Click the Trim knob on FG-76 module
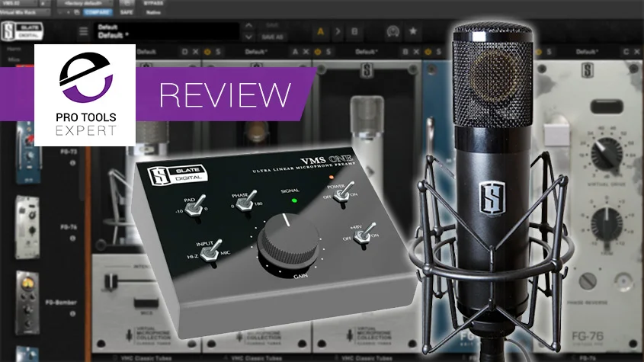This screenshot has height=362, width=644. click(606, 224)
